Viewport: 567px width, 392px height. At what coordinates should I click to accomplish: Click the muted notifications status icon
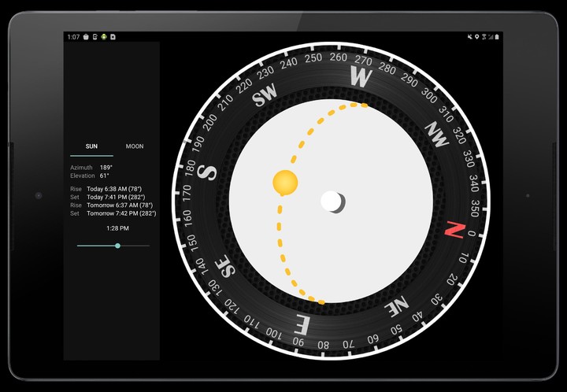coord(469,37)
